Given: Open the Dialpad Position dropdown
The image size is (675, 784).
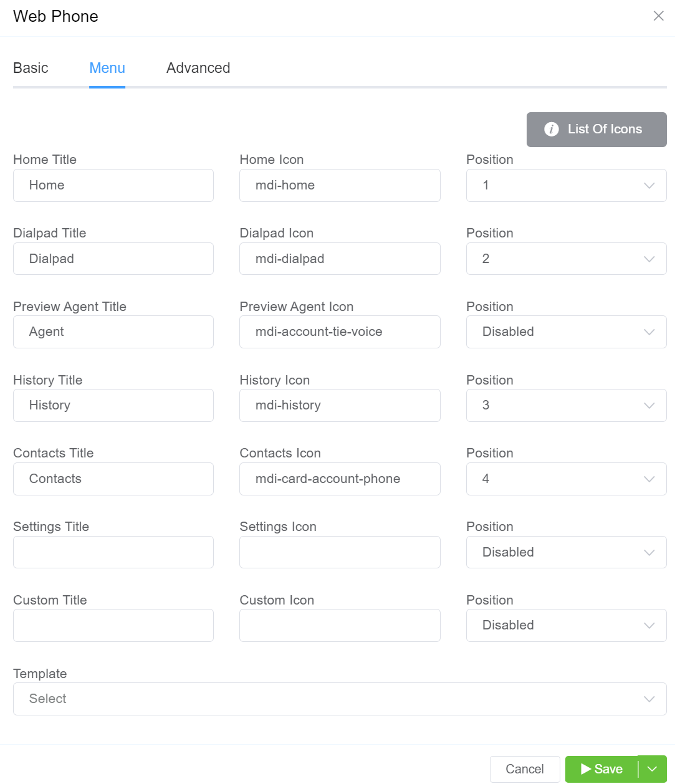Looking at the screenshot, I should click(566, 259).
